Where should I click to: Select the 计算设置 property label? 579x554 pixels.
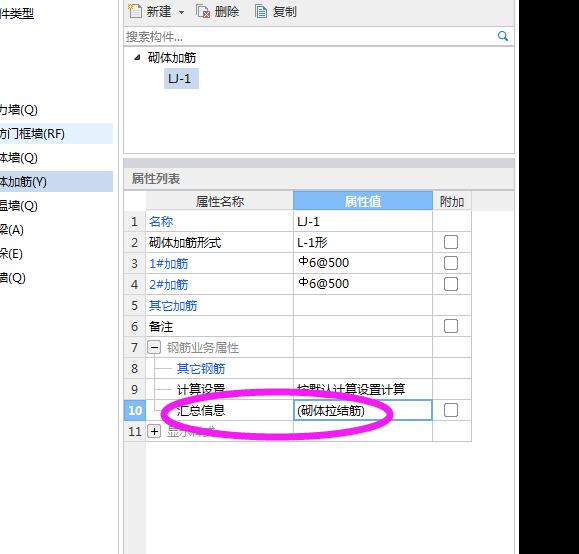point(201,389)
